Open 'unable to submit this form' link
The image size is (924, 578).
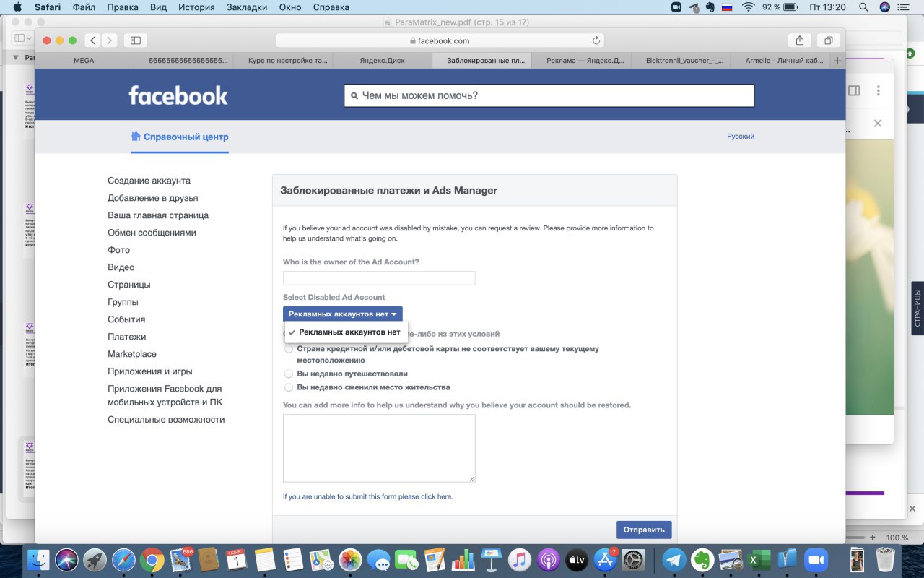(367, 496)
